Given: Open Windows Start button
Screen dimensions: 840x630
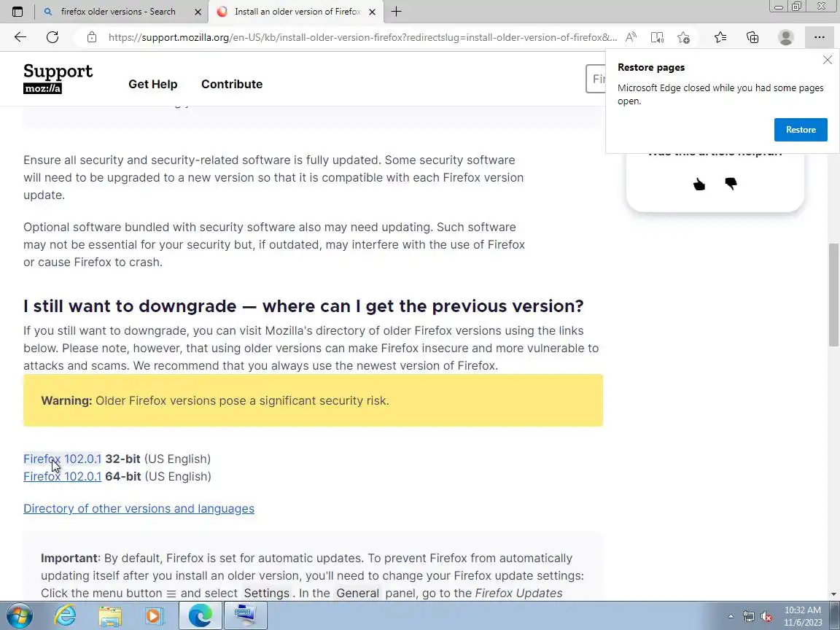Looking at the screenshot, I should [x=19, y=615].
